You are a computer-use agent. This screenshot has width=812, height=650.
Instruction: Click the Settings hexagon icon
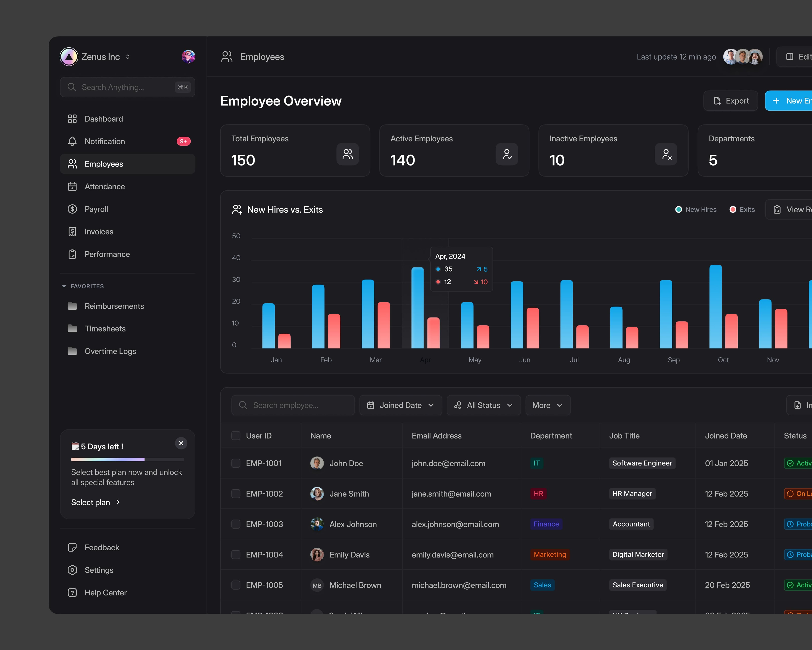click(x=72, y=570)
